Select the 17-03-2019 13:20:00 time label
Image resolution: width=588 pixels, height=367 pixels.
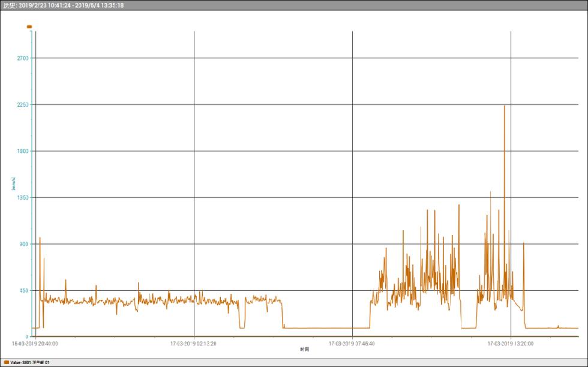[x=511, y=344]
